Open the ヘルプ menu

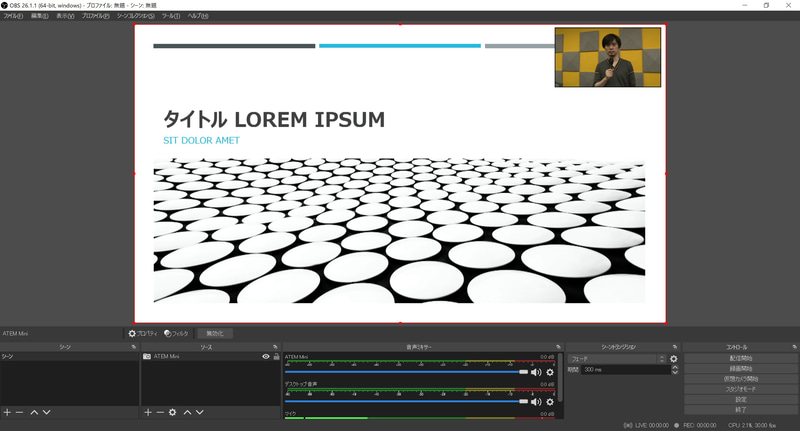point(197,16)
